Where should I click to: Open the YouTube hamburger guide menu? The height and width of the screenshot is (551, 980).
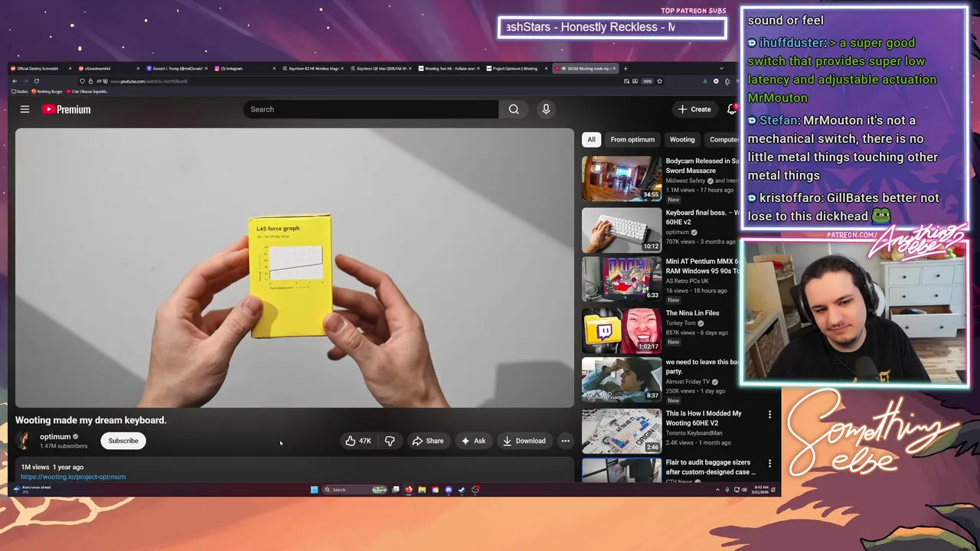[x=24, y=109]
